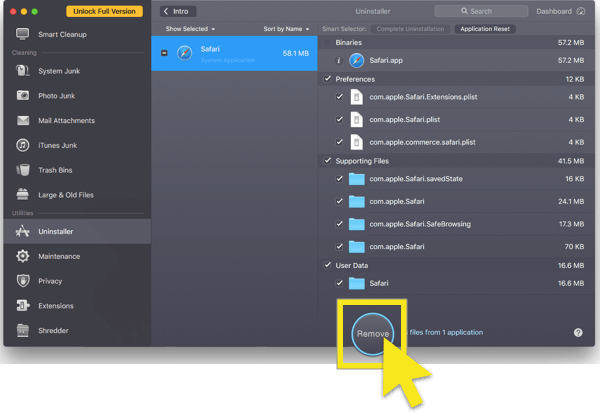Viewport: 600px width, 414px height.
Task: Select the Shredder sidebar icon
Action: click(23, 330)
